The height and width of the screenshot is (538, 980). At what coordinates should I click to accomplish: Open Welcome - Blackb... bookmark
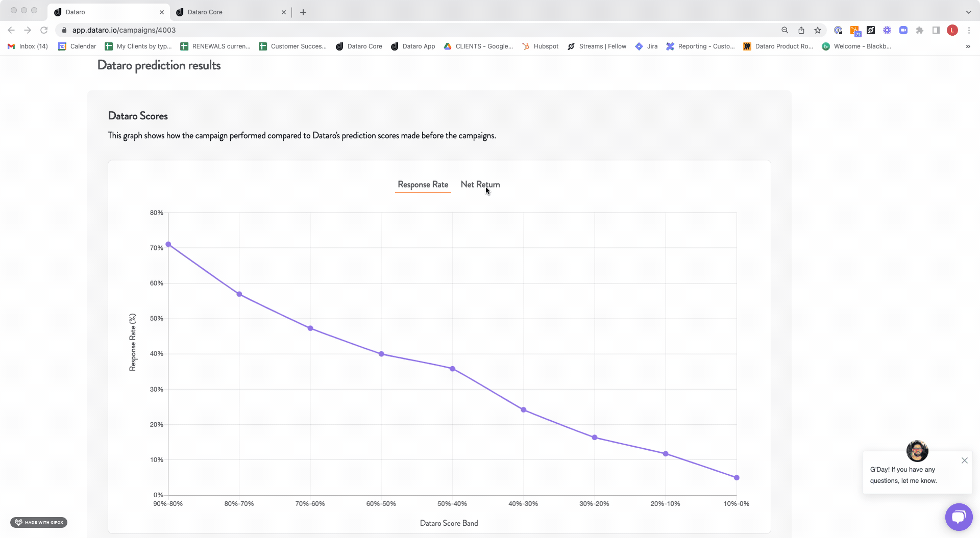coord(856,46)
